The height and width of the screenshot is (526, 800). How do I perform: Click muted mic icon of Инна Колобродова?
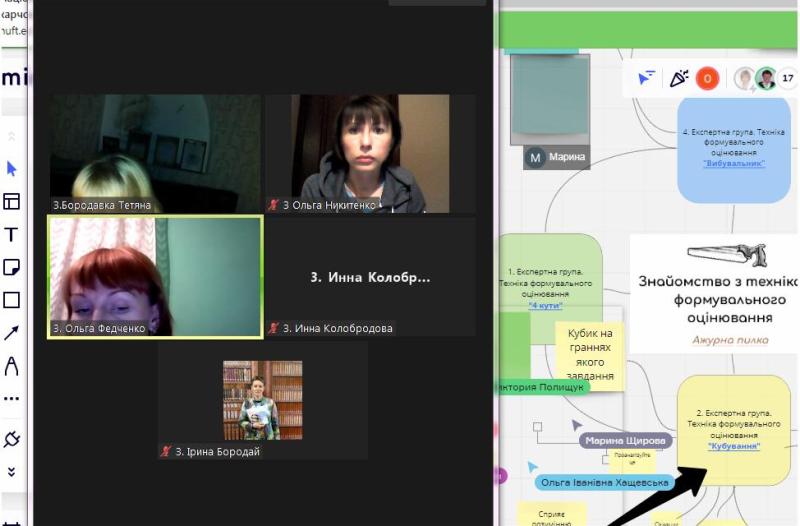(x=273, y=328)
